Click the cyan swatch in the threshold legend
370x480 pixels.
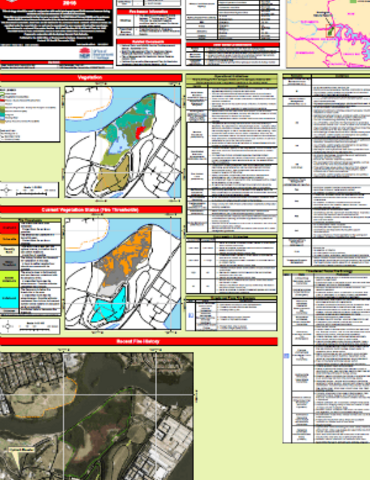point(10,298)
